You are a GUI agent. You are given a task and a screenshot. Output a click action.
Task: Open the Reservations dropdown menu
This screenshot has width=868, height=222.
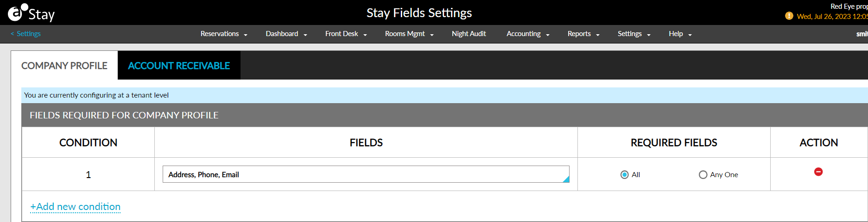tap(224, 34)
